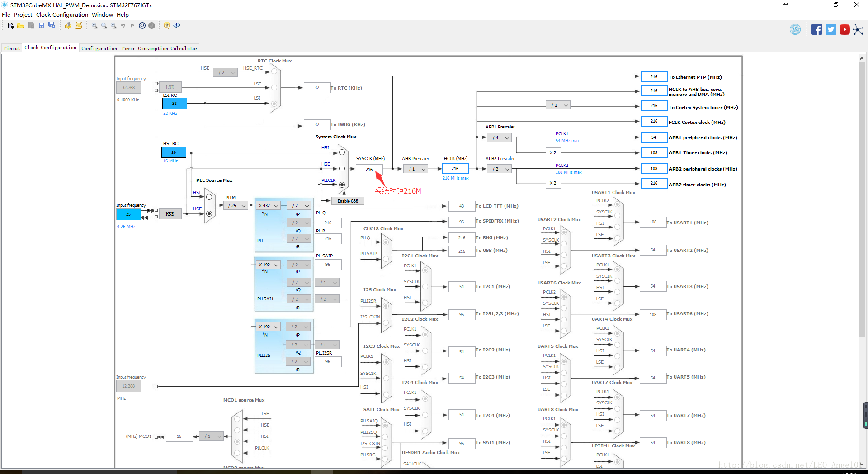868x474 pixels.
Task: Open a project with the folder icon
Action: 21,25
